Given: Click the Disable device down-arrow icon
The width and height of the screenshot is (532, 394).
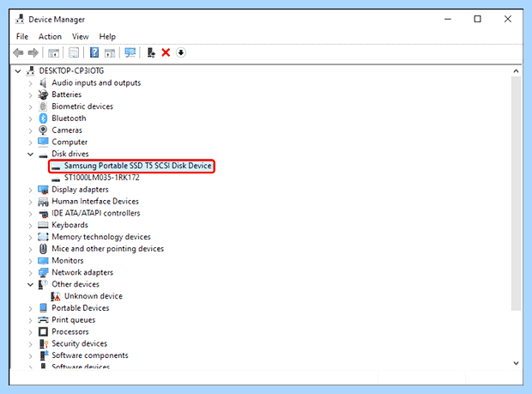Looking at the screenshot, I should 181,52.
